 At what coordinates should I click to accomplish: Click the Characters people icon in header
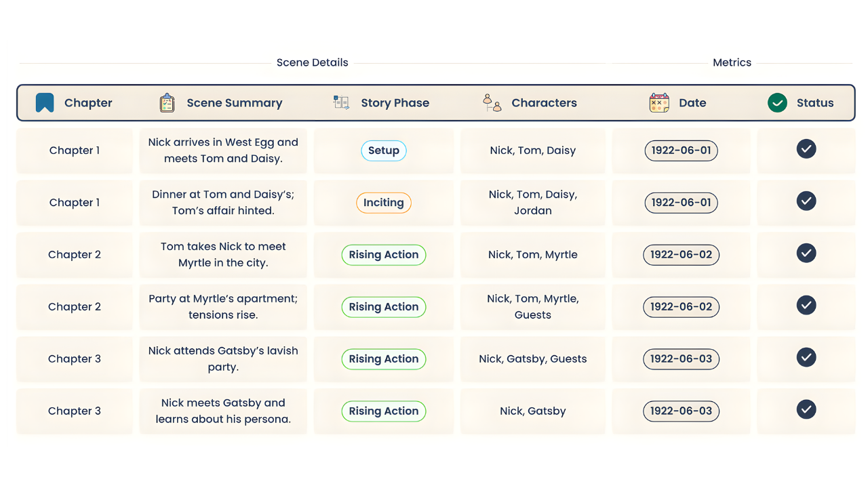pyautogui.click(x=491, y=102)
